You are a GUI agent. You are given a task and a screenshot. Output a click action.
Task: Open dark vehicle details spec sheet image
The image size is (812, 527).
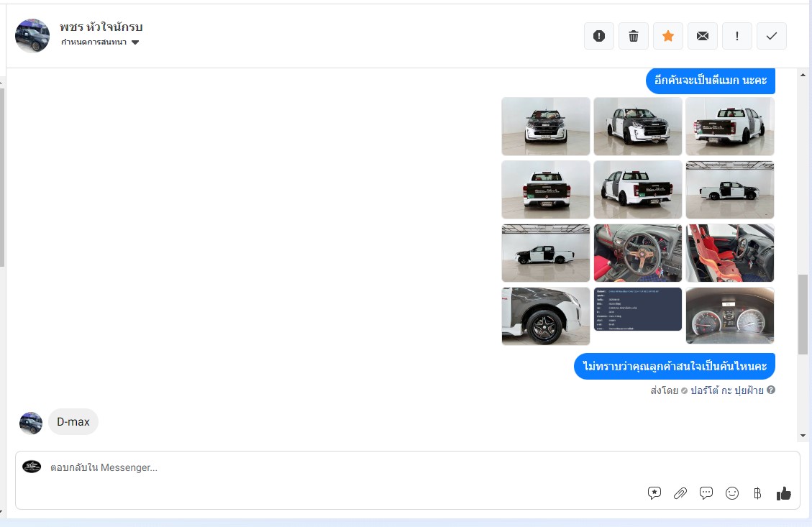point(637,309)
